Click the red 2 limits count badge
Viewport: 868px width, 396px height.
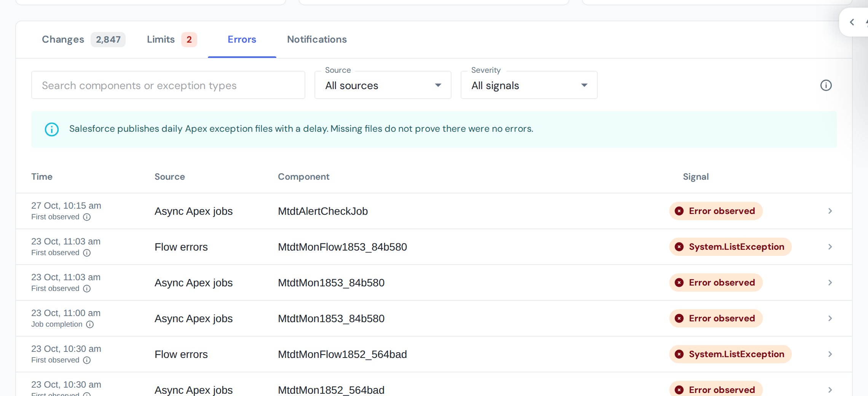189,40
